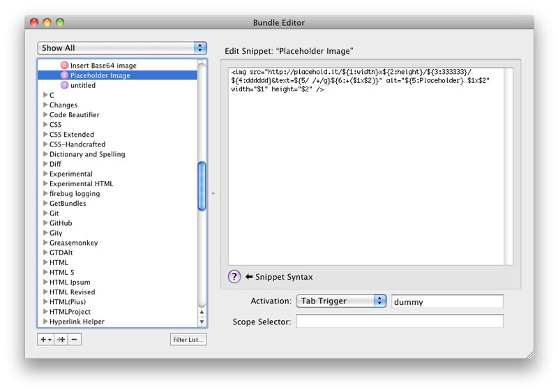Select the Greasemonkey bundle row
Screen dimensions: 558x392
pos(73,243)
